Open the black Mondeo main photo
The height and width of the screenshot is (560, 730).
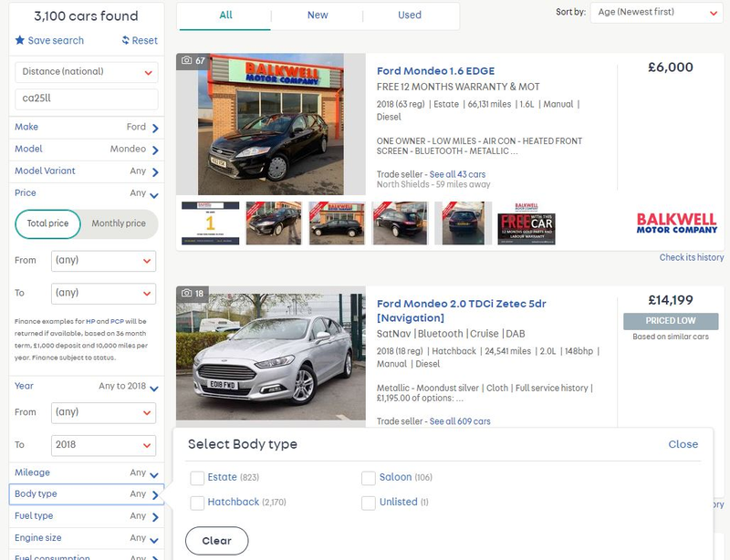coord(271,124)
